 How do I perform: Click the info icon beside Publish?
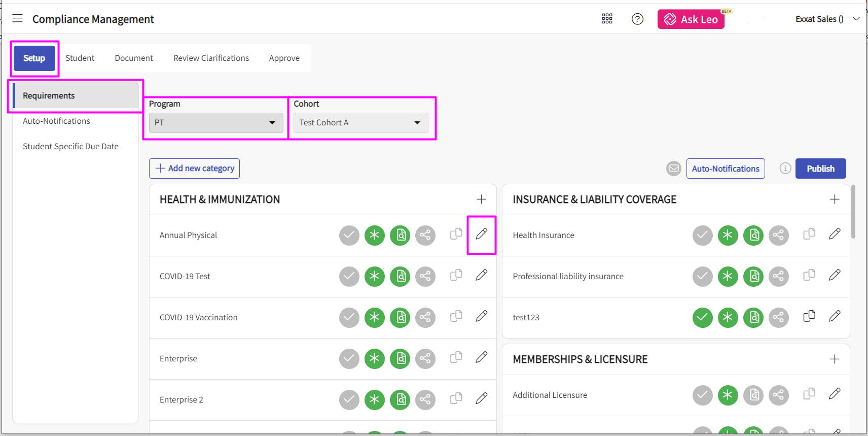click(x=785, y=169)
